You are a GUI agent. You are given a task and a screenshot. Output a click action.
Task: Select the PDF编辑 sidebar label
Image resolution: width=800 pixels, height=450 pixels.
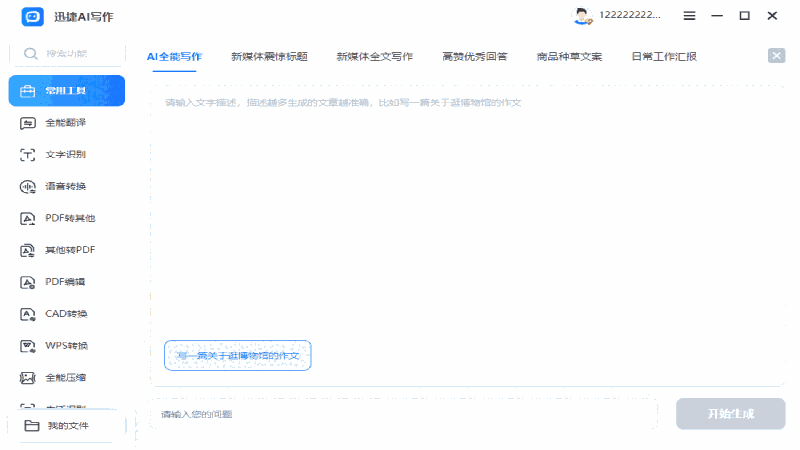click(65, 282)
